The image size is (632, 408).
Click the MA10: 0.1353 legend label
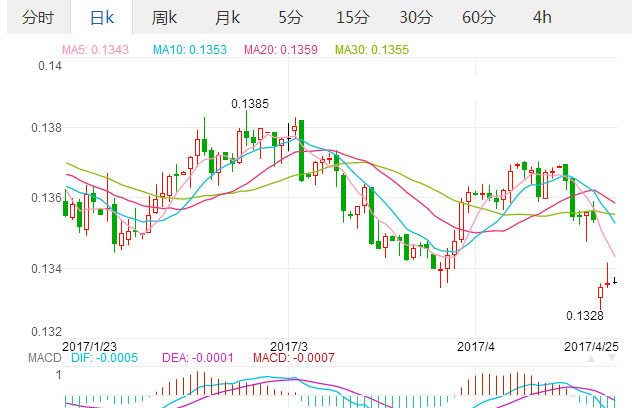[x=190, y=50]
